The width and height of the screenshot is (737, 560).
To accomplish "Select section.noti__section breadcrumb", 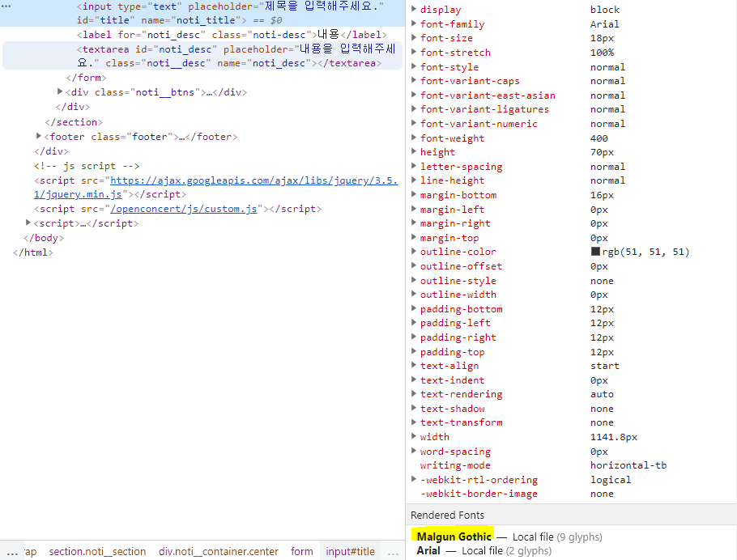I will pyautogui.click(x=97, y=551).
